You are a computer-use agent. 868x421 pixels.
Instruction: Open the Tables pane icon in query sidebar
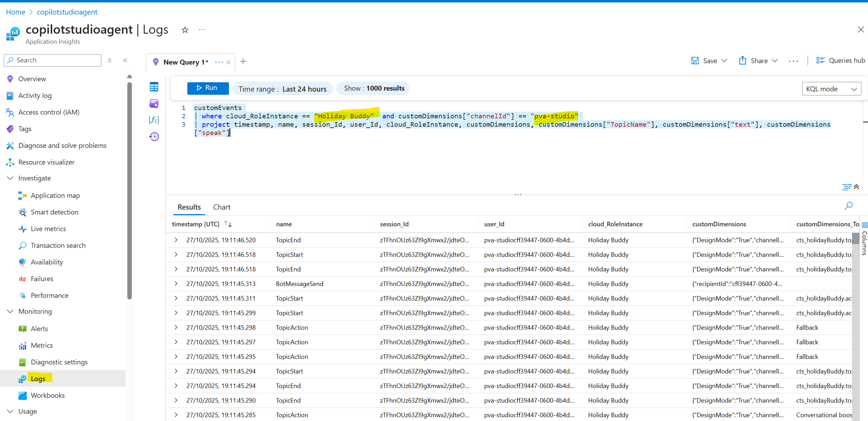[154, 87]
